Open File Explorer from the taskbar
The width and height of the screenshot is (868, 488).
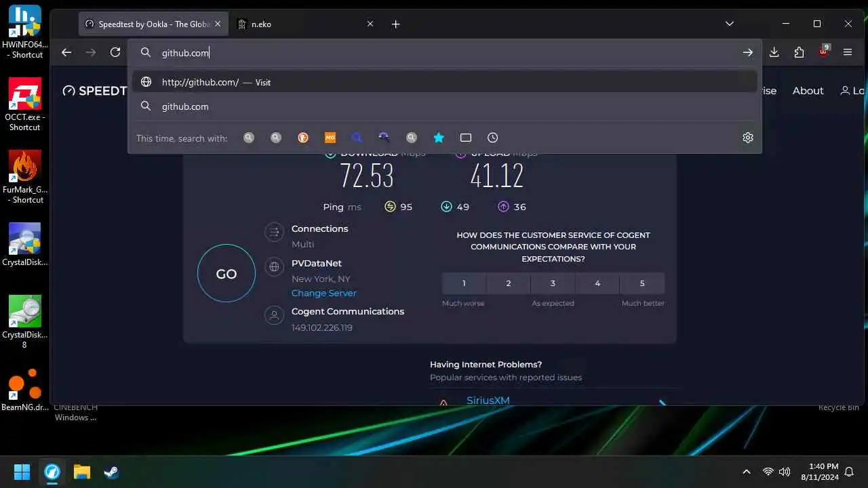81,472
